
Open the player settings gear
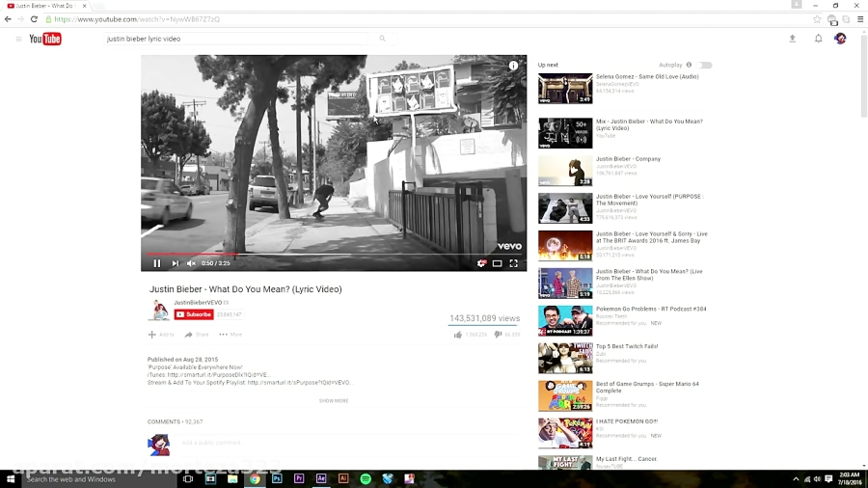pos(481,263)
